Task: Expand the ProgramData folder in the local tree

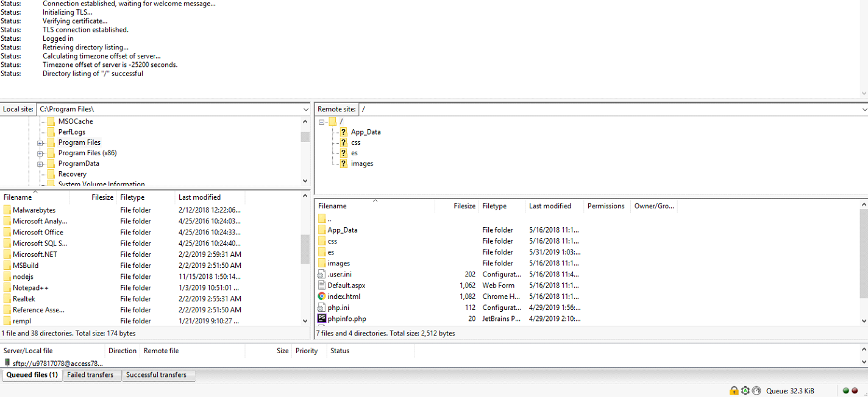Action: click(x=40, y=164)
